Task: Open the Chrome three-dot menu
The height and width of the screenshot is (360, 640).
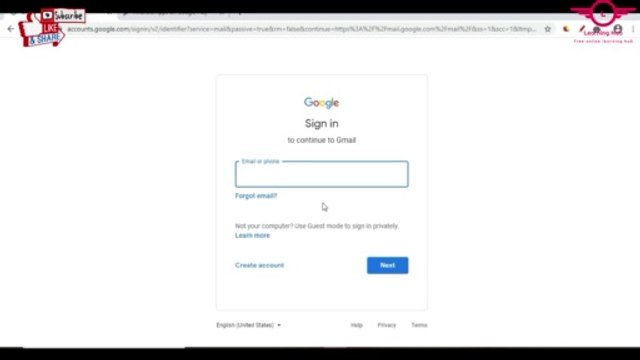Action: pos(633,29)
